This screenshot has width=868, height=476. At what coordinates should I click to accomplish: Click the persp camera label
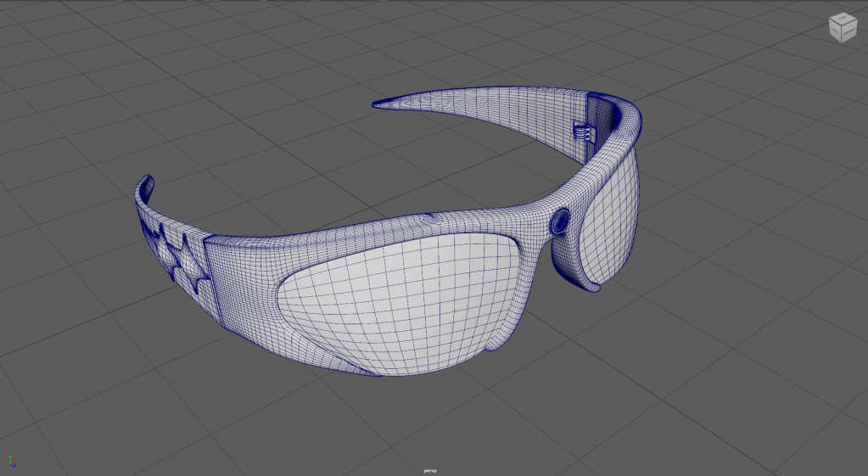coord(433,470)
